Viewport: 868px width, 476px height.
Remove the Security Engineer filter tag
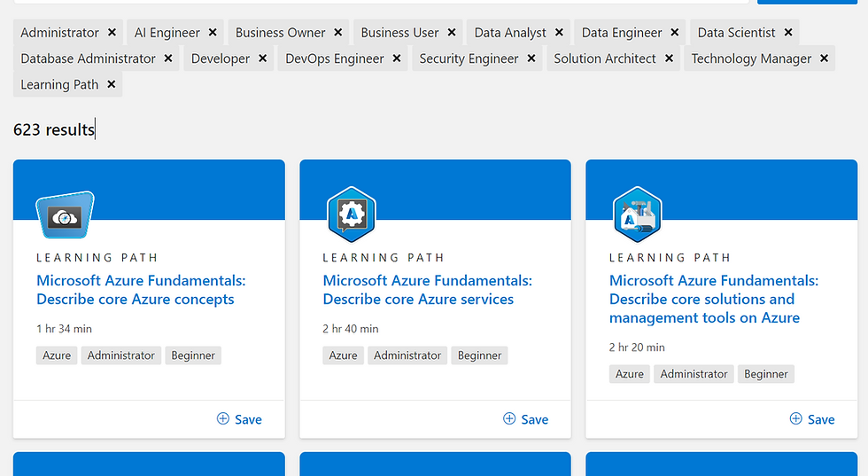(531, 59)
